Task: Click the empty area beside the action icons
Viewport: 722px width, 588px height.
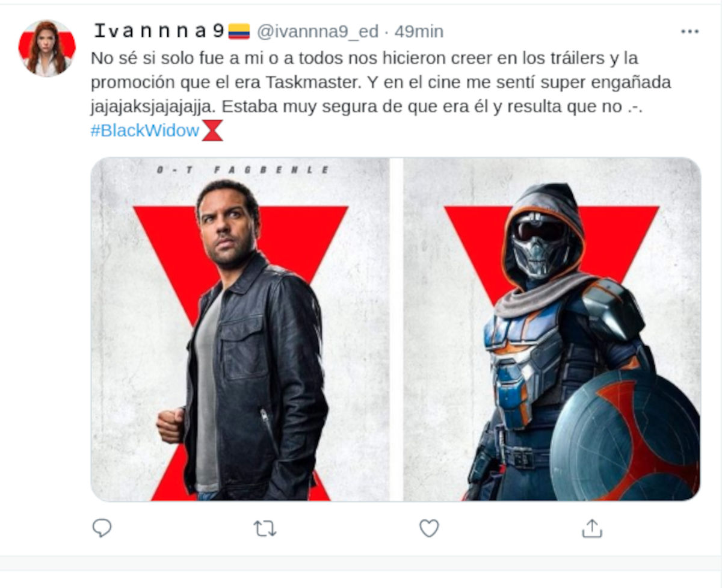Action: tap(656, 528)
